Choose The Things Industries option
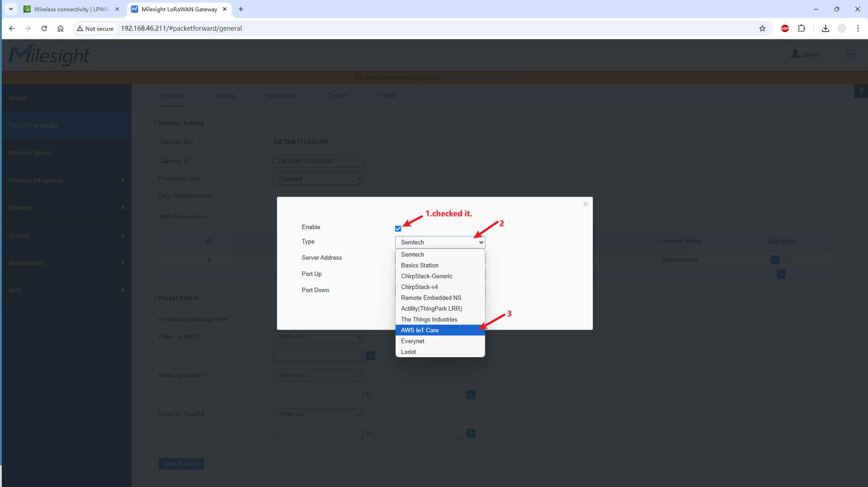The image size is (868, 487). 429,320
